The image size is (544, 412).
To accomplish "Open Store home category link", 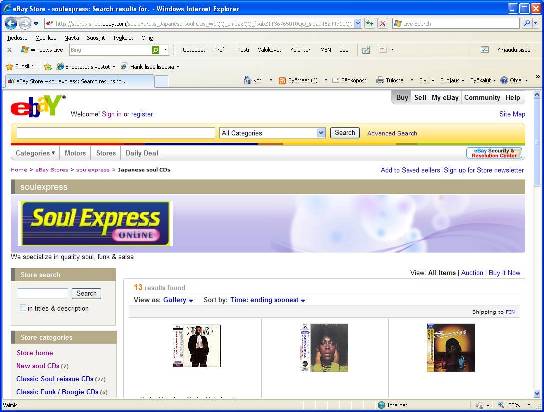I will click(35, 353).
